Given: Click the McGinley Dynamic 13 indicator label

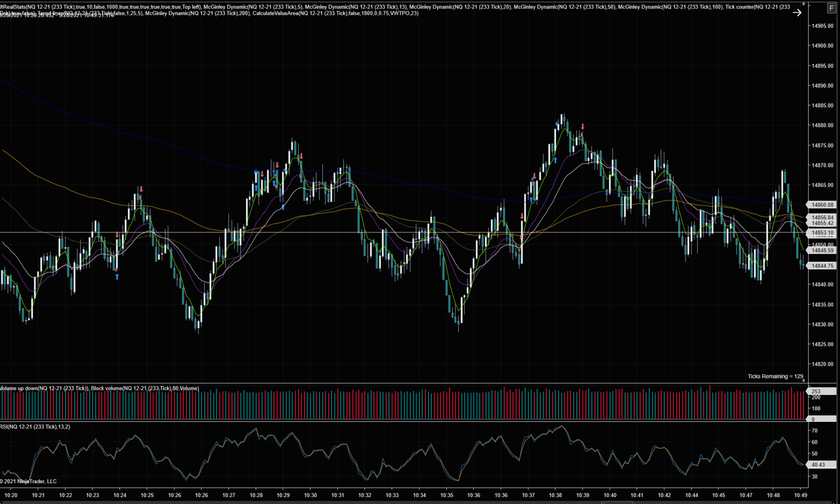Looking at the screenshot, I should (356, 7).
